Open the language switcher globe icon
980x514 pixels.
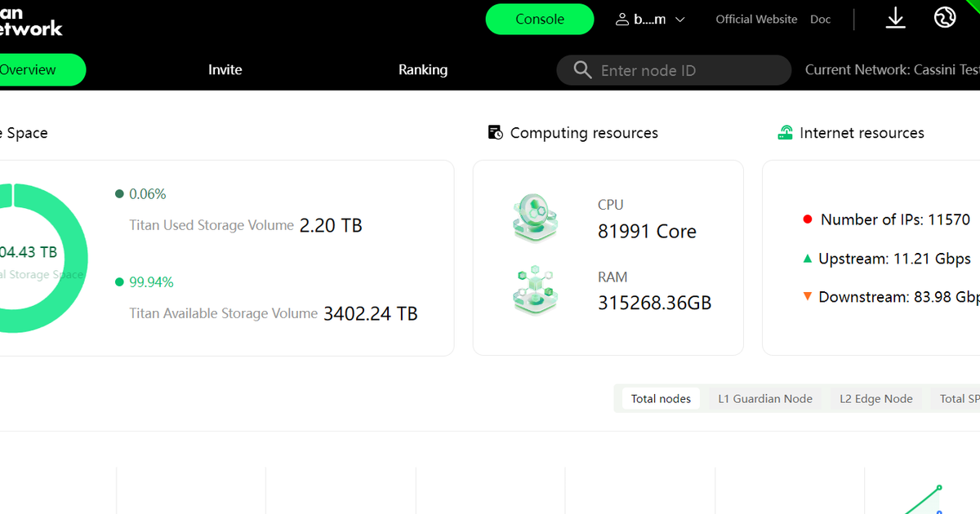point(945,18)
